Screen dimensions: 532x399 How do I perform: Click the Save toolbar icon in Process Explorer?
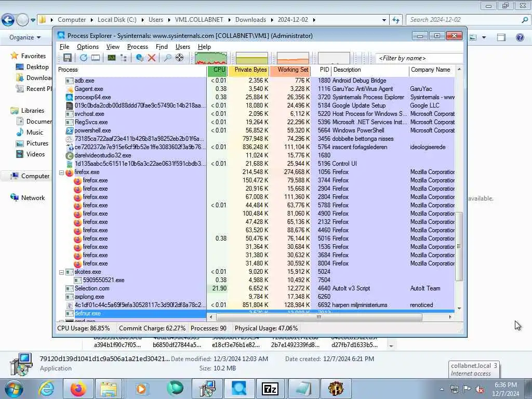68,58
